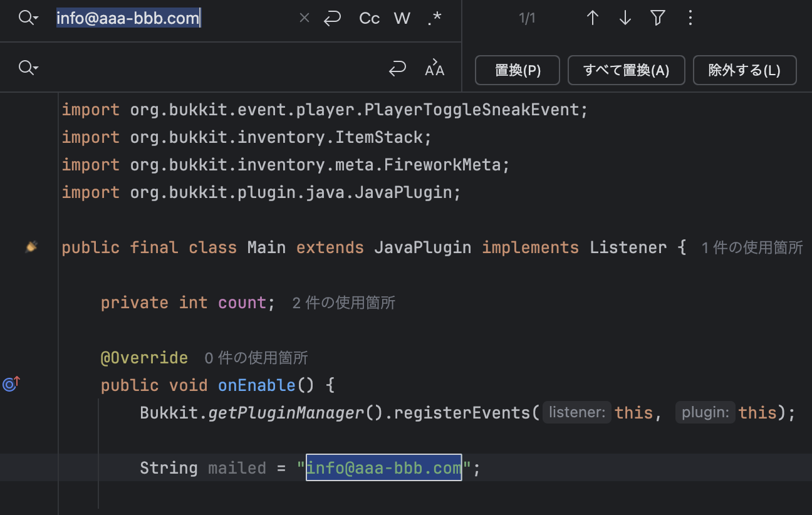Insert a new line in replace field
Image resolution: width=812 pixels, height=515 pixels.
(x=397, y=68)
